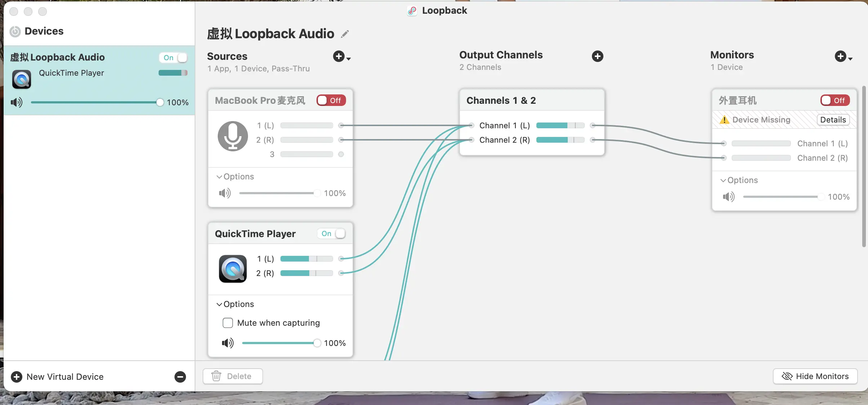
Task: Turn on the MacBook Pro microphone source
Action: click(331, 100)
